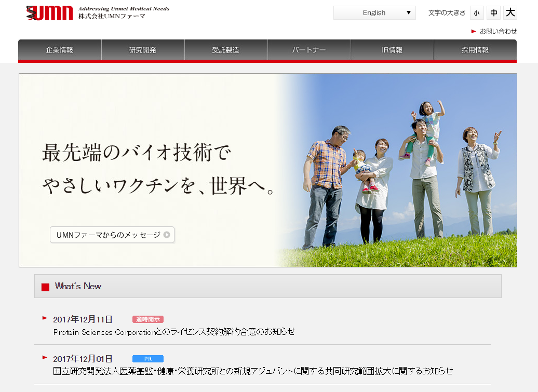Click the red arrow beside お問い合わせ
Image resolution: width=538 pixels, height=392 pixels.
pos(474,31)
